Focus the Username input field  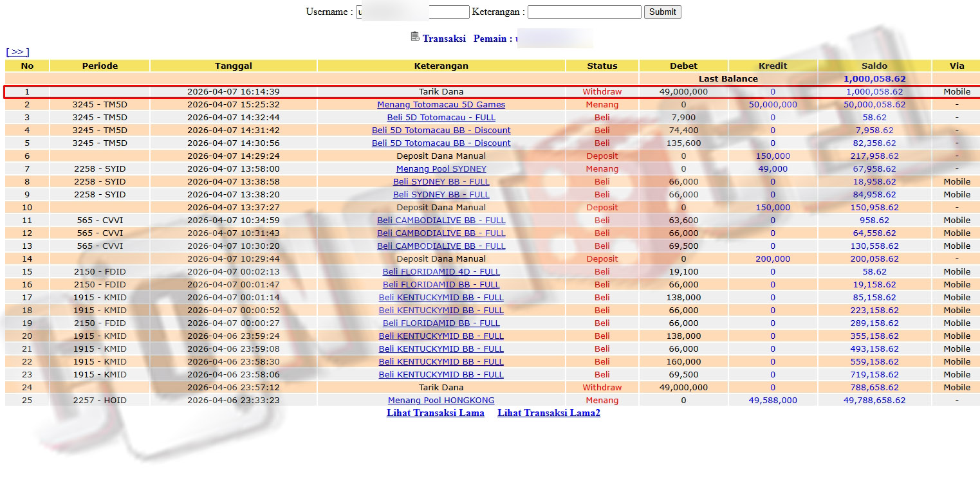(412, 12)
